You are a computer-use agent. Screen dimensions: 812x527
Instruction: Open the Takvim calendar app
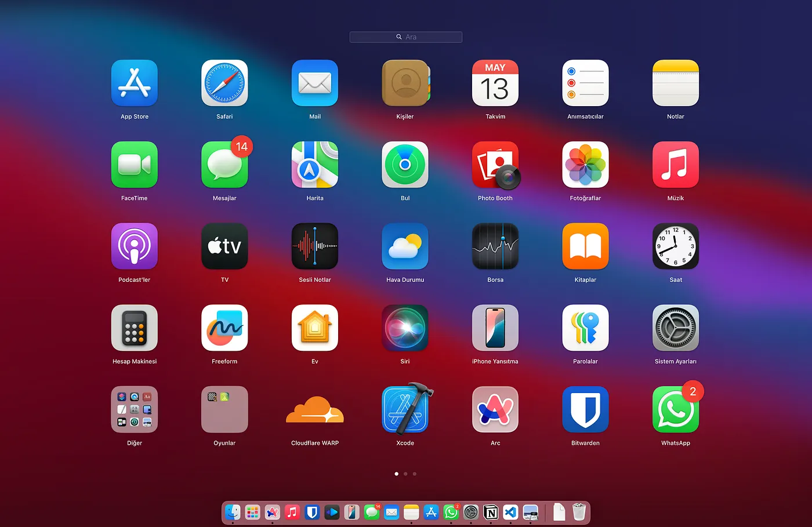pos(495,83)
